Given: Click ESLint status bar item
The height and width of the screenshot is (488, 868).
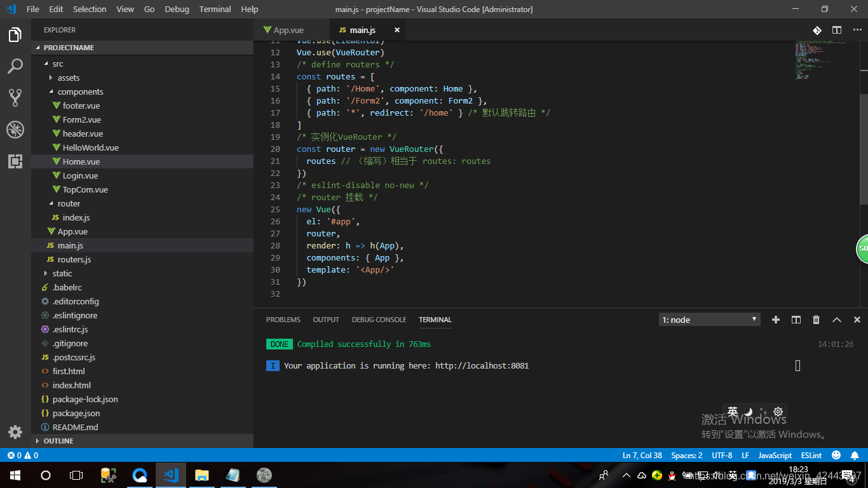Looking at the screenshot, I should point(811,455).
